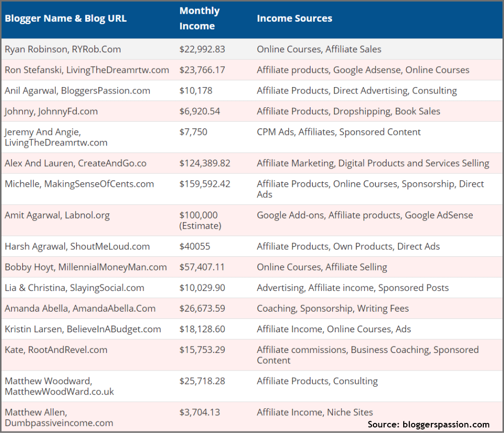Screen dimensions: 504x433
Task: Click 'Affiliate Products, Consulting' text
Action: coord(317,381)
